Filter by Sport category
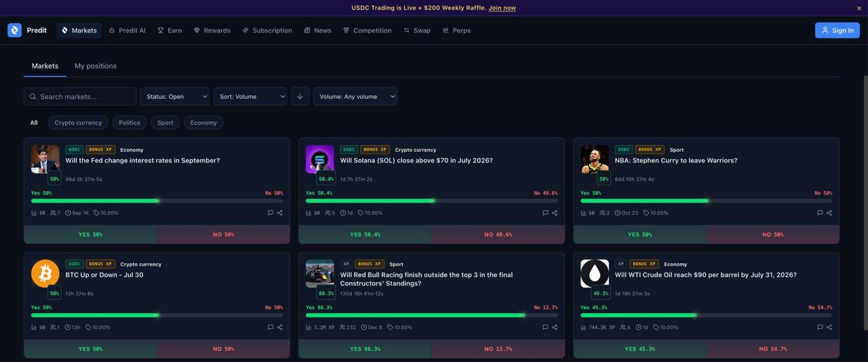868x362 pixels. [165, 123]
